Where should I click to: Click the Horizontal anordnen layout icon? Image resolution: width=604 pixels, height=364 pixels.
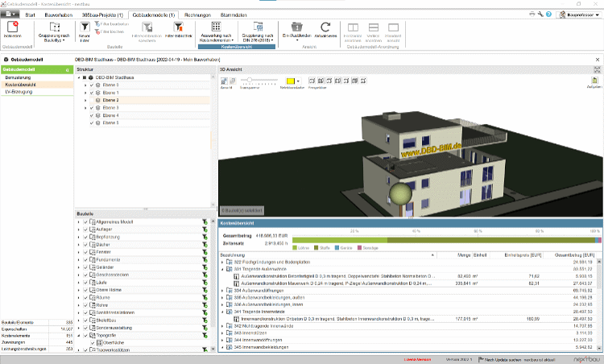[353, 27]
